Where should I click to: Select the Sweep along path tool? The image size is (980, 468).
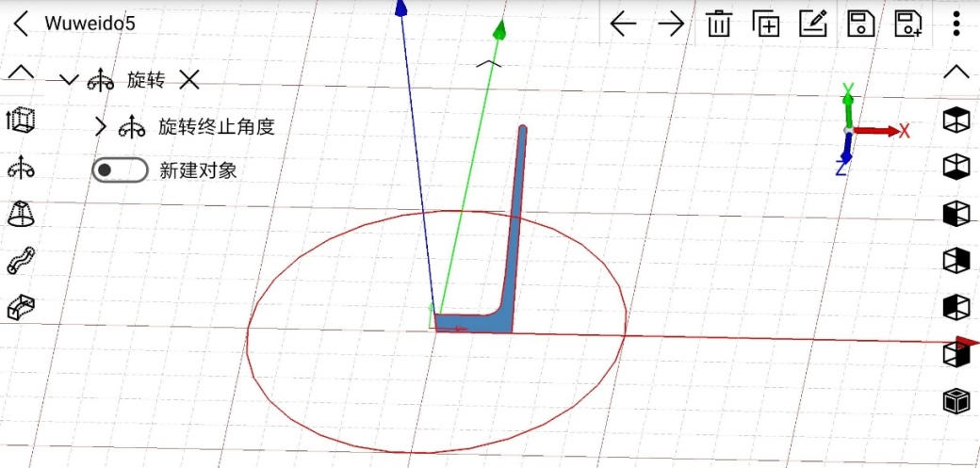click(x=21, y=260)
